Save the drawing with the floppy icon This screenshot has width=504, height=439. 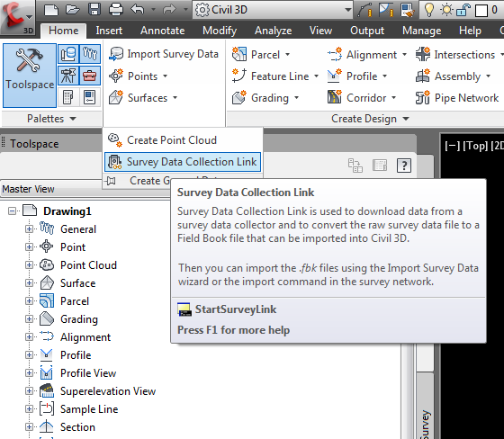click(94, 10)
